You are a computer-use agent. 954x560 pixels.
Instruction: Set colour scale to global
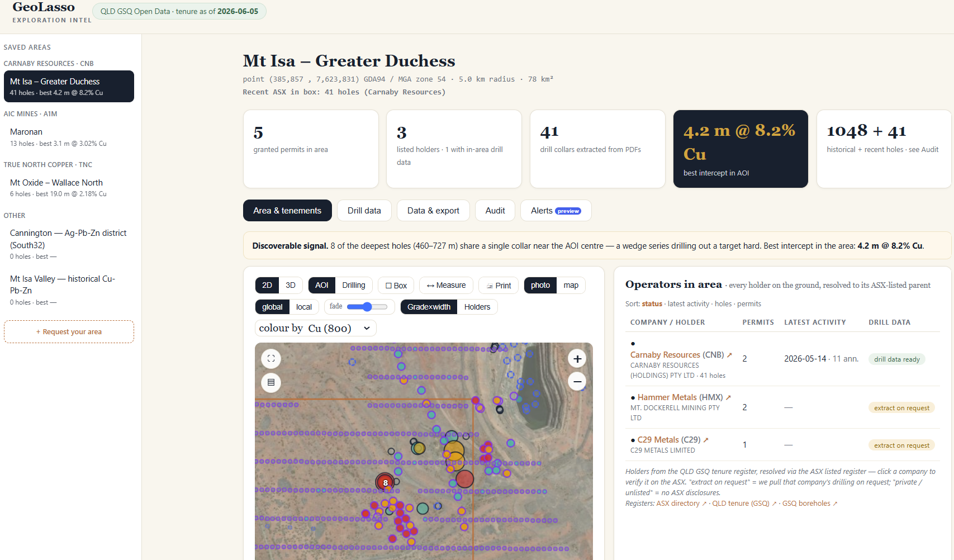(x=272, y=307)
